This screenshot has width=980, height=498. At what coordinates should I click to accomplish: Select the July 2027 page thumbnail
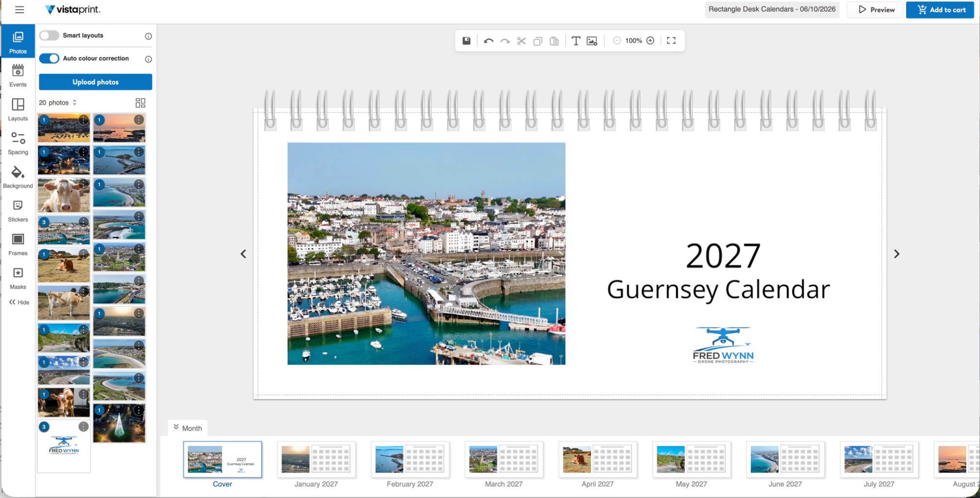[879, 459]
